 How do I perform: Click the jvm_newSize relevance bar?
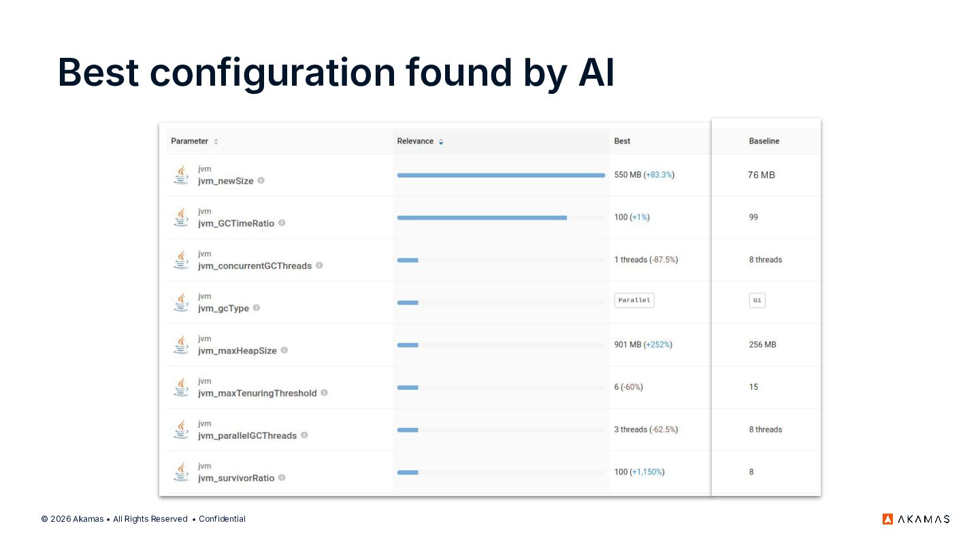tap(501, 176)
